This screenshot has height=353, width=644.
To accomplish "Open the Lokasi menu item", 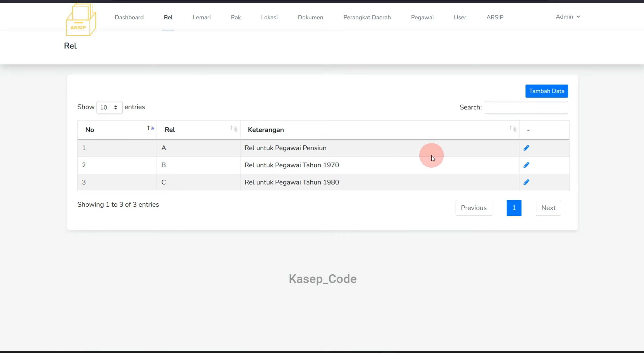I will point(269,17).
